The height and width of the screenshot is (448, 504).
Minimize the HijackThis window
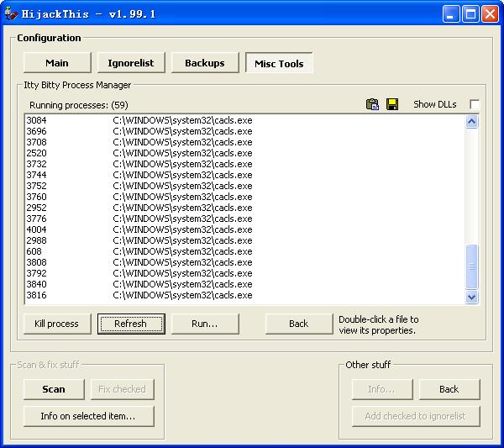(450, 14)
